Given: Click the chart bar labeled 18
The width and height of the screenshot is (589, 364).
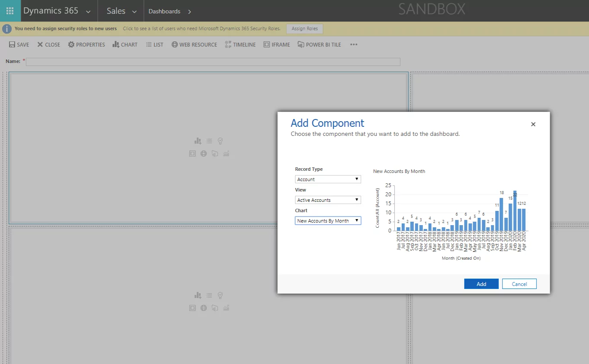Looking at the screenshot, I should click(501, 214).
